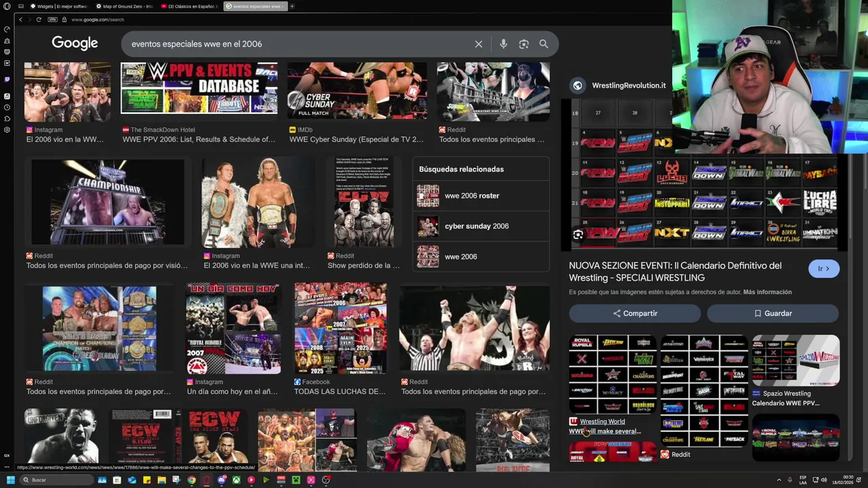Open related search cyber sunday 2006
Viewport: 868px width, 488px height.
coord(480,226)
